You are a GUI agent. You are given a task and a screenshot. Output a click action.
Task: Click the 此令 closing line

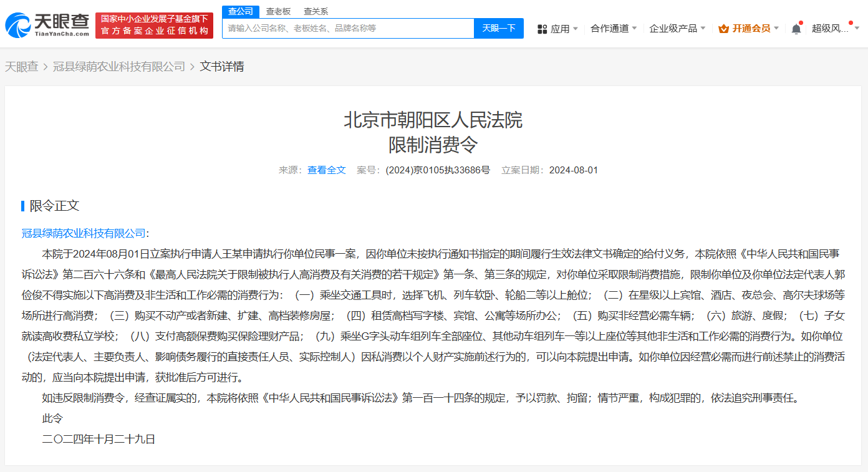click(52, 418)
